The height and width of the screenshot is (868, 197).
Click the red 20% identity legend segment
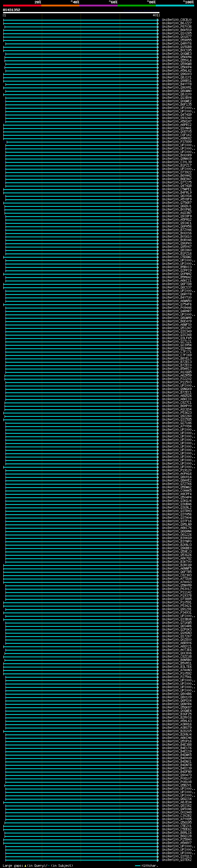22,6
